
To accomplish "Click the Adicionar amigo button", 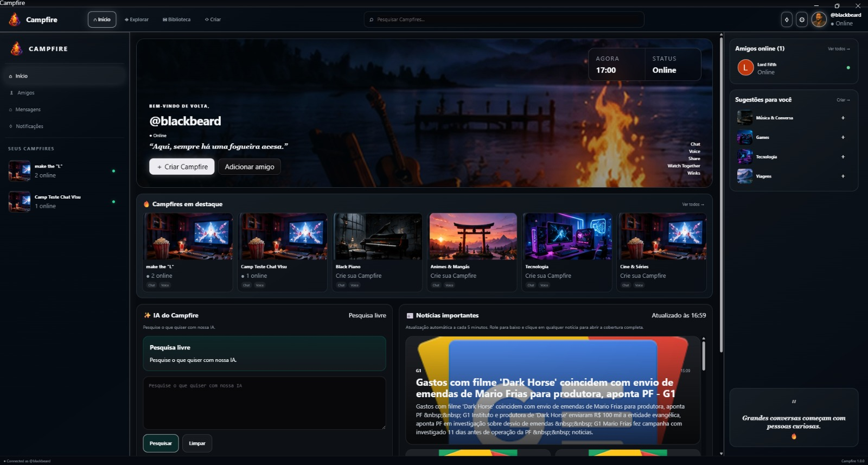I will [x=250, y=167].
